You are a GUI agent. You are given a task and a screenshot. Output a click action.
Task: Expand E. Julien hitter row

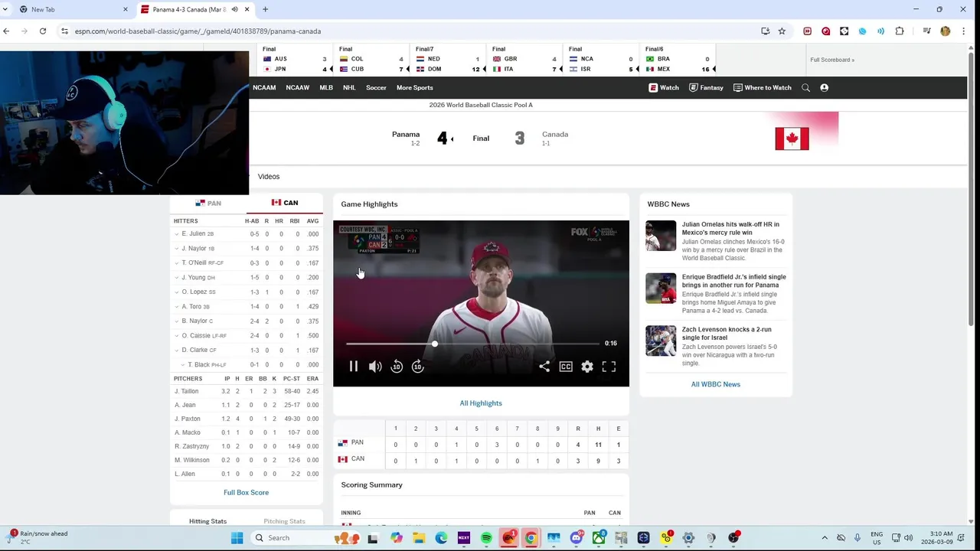coord(177,234)
